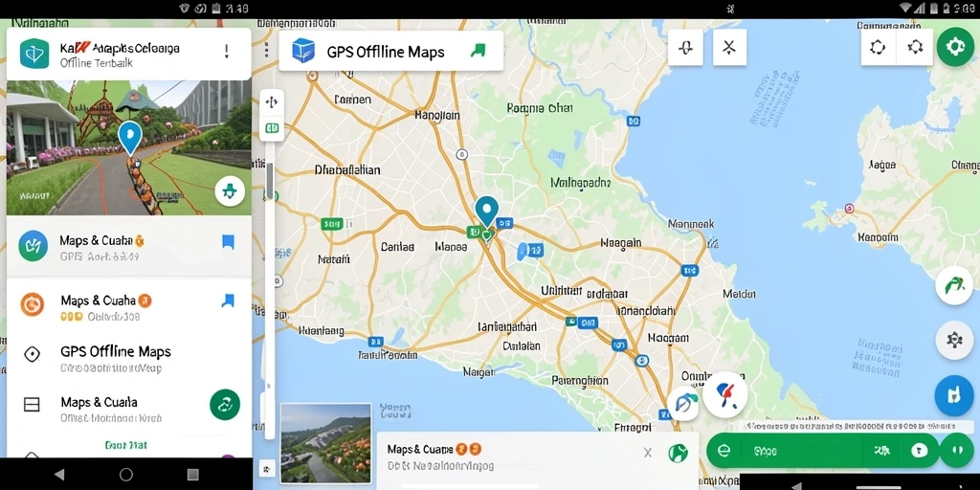The image size is (980, 490).
Task: Tap the gray gear round button on the map edge
Action: click(954, 340)
